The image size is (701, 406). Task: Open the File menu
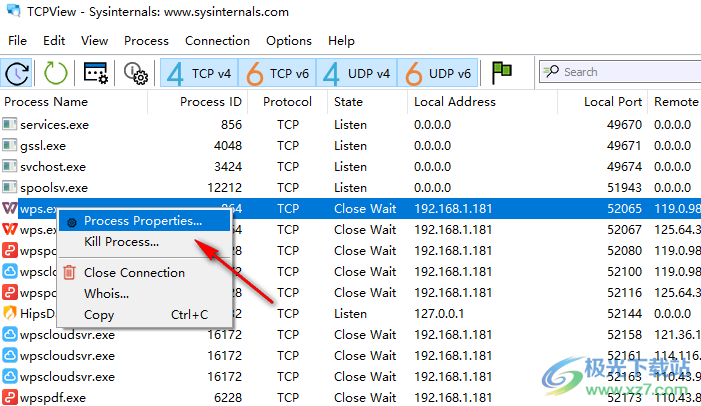(x=17, y=41)
